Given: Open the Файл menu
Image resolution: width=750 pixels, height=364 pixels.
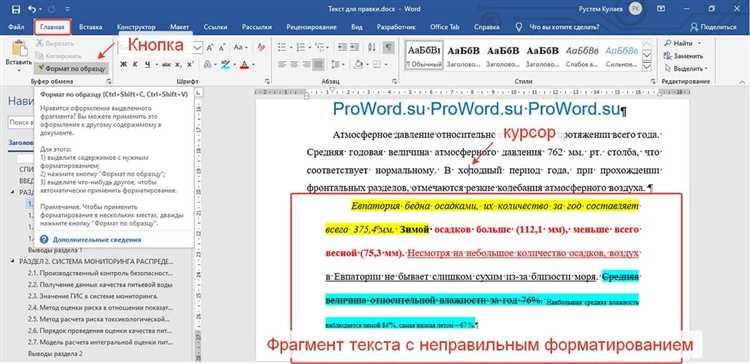Looking at the screenshot, I should 16,27.
